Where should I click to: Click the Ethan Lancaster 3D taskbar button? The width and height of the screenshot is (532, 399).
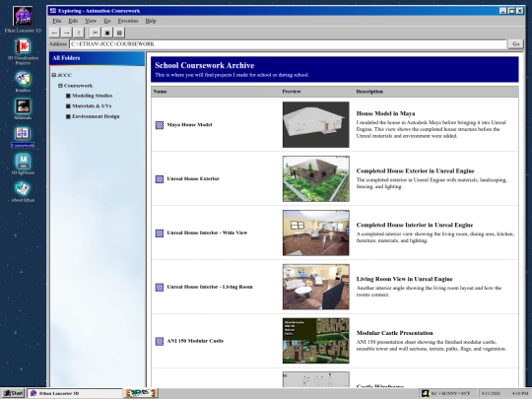pyautogui.click(x=75, y=393)
